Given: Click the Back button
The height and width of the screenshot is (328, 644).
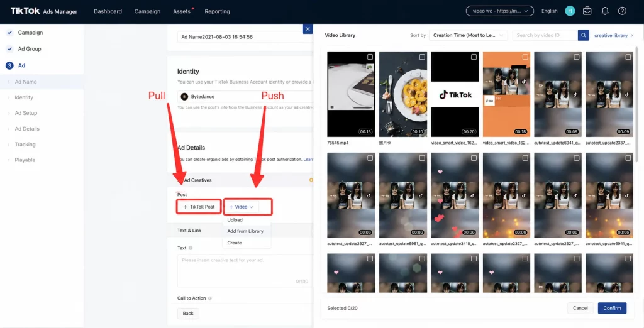Looking at the screenshot, I should point(188,313).
